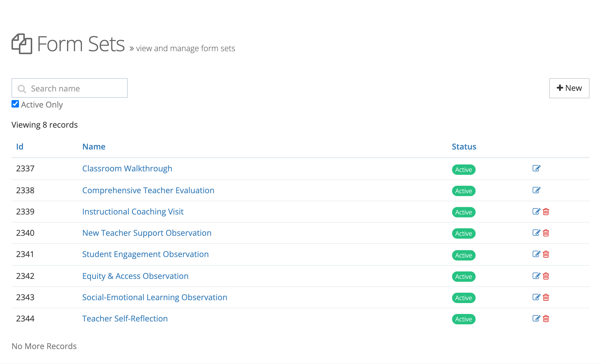Edit the Instructional Coaching Visit form set
The width and height of the screenshot is (601, 364).
point(536,212)
